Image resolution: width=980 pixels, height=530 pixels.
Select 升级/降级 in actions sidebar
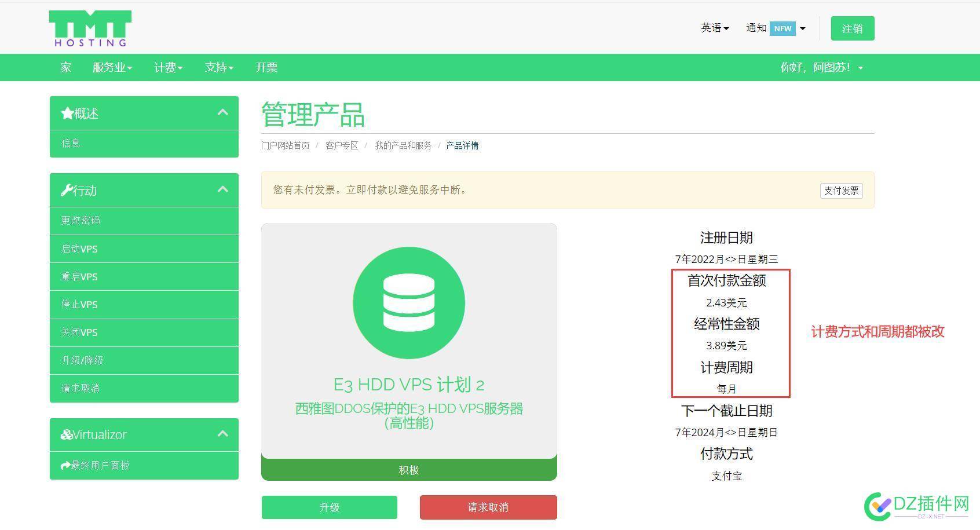click(x=144, y=360)
